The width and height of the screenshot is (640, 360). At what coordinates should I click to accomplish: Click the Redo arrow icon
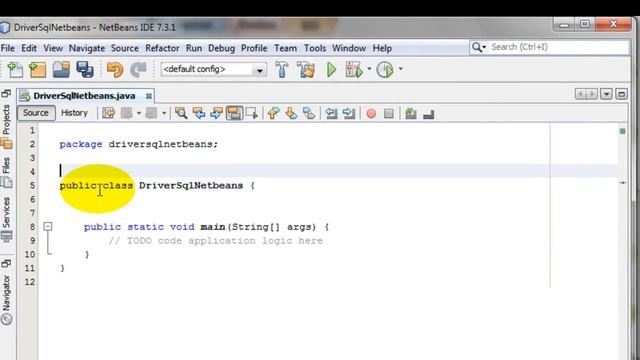coord(138,70)
